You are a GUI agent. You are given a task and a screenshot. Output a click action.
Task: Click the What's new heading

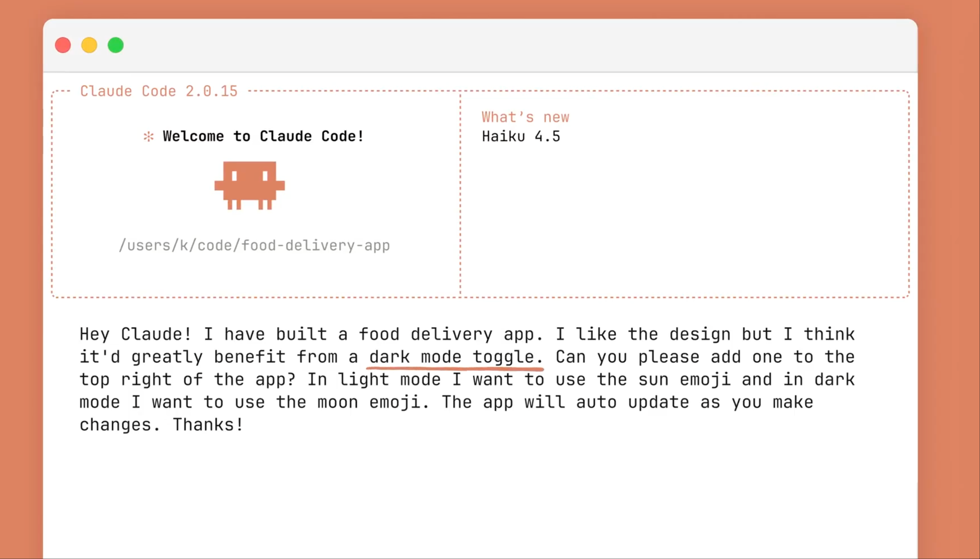coord(525,117)
